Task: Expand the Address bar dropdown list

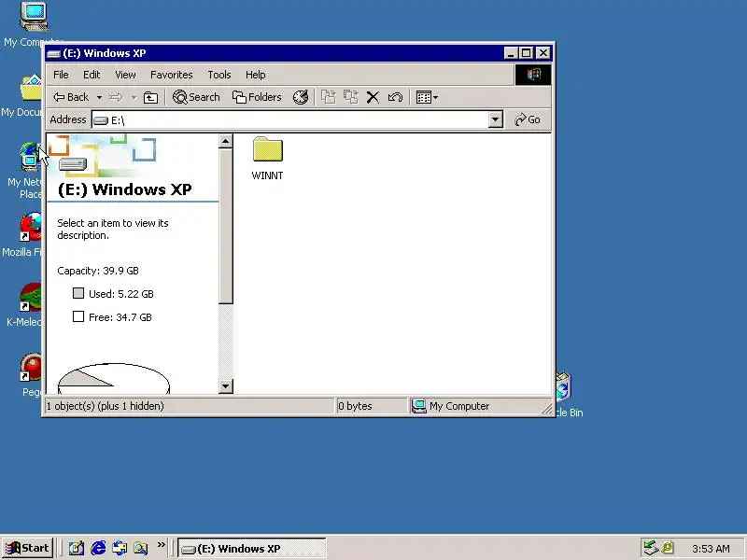Action: pos(496,120)
